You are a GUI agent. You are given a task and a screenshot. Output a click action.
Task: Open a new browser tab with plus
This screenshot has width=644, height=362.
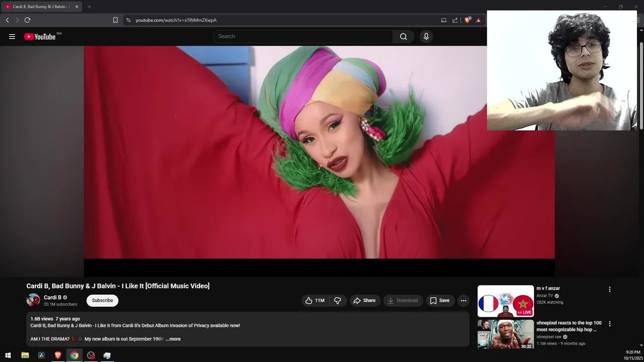point(89,7)
